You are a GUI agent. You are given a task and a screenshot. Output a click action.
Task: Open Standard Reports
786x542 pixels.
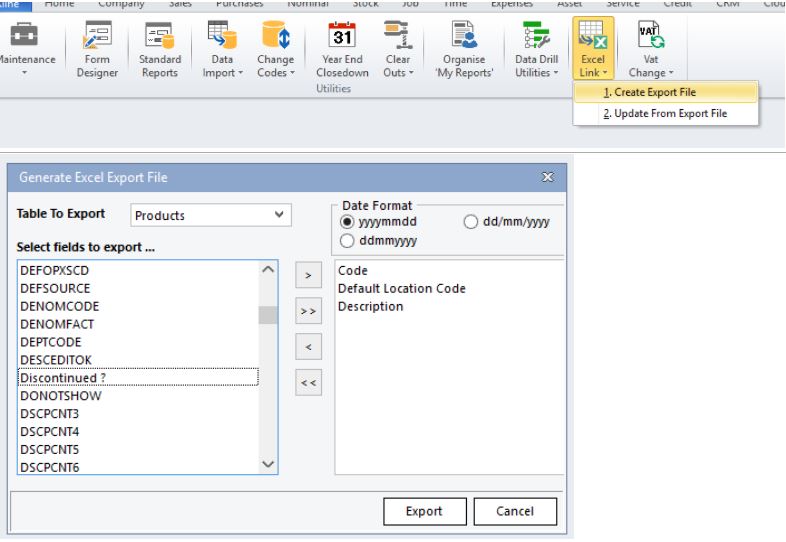(160, 49)
